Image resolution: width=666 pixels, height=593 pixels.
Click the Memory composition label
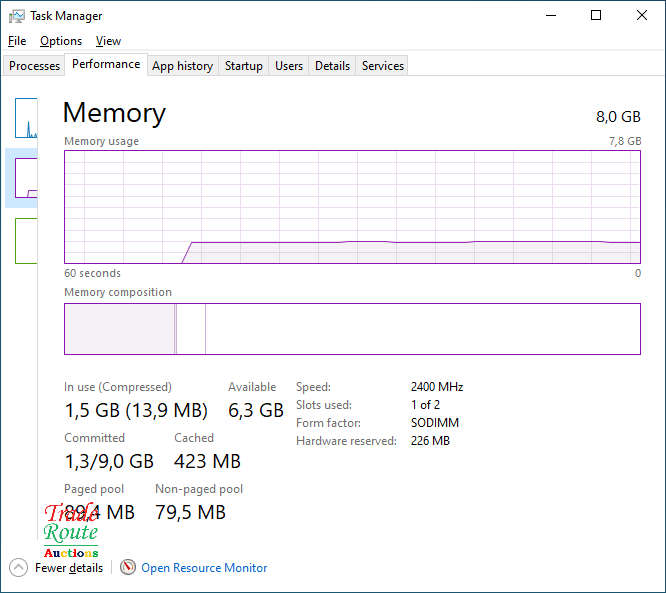pyautogui.click(x=118, y=292)
